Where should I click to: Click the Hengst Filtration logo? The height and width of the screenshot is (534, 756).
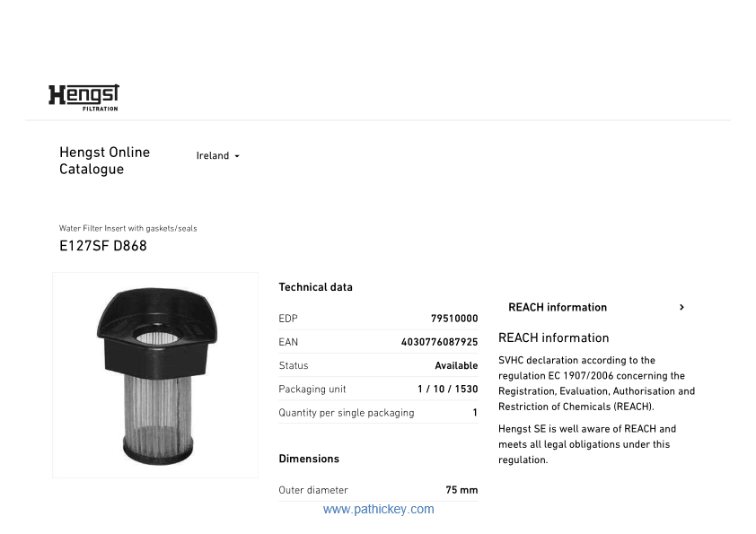click(x=84, y=98)
